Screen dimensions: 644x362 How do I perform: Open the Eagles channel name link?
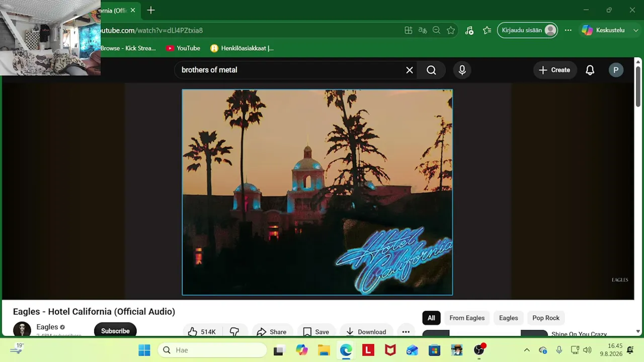pos(47,327)
